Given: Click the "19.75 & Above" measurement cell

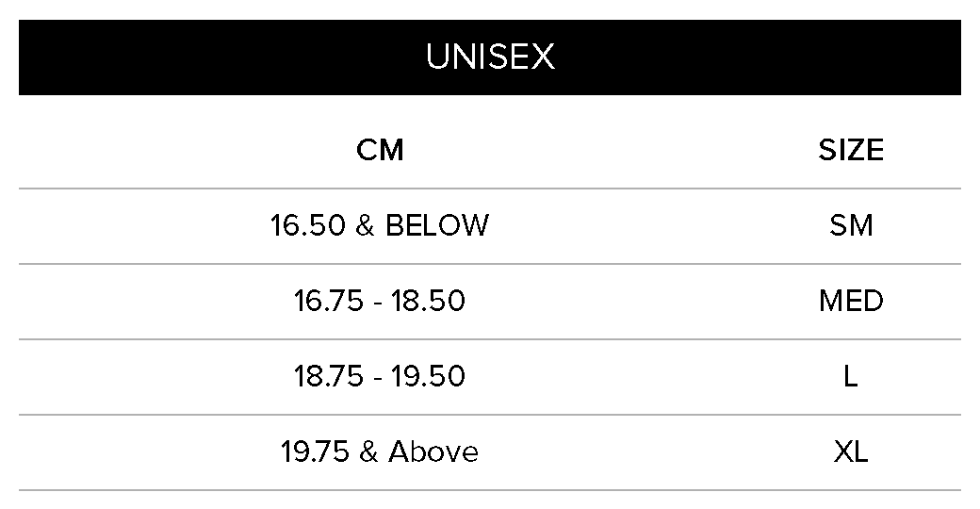Looking at the screenshot, I should [380, 452].
